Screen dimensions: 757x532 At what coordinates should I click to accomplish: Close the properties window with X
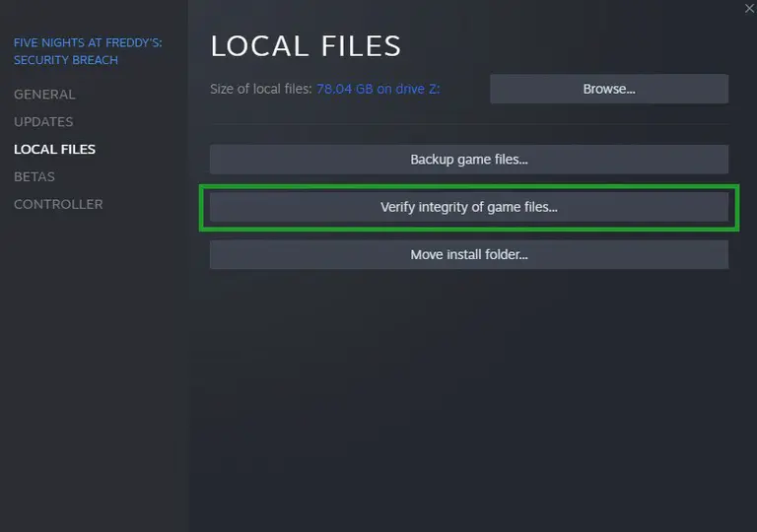[749, 8]
